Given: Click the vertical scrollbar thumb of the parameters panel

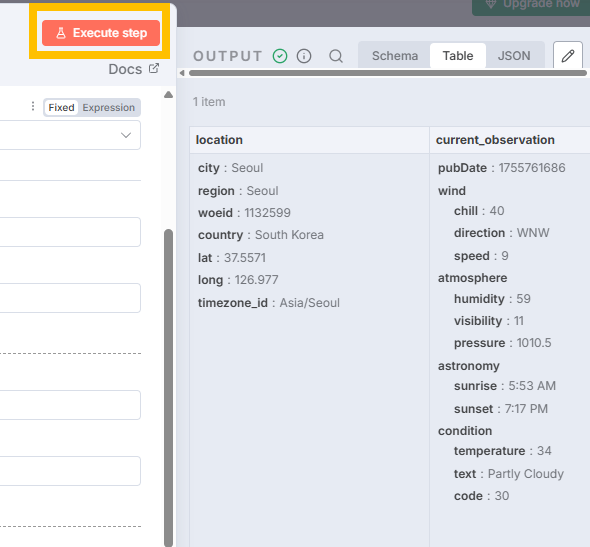Looking at the screenshot, I should 169,387.
